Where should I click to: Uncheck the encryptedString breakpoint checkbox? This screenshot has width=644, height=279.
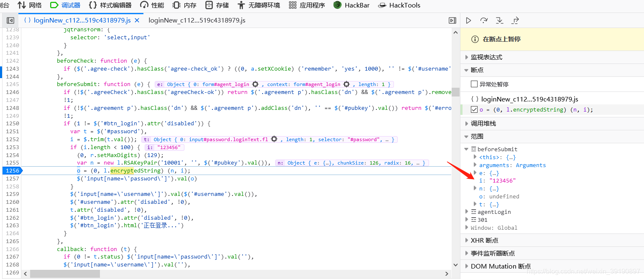coord(474,110)
